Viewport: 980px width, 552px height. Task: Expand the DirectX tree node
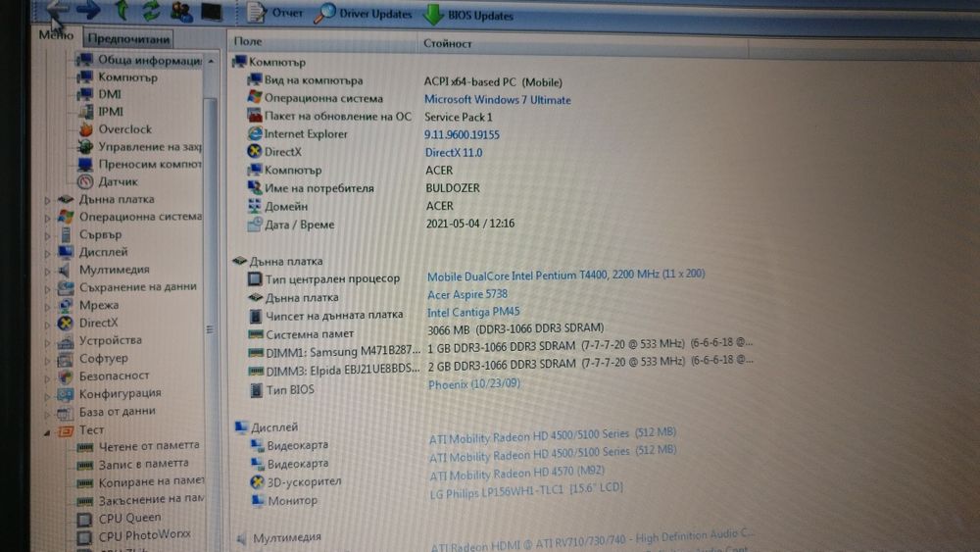pyautogui.click(x=47, y=326)
